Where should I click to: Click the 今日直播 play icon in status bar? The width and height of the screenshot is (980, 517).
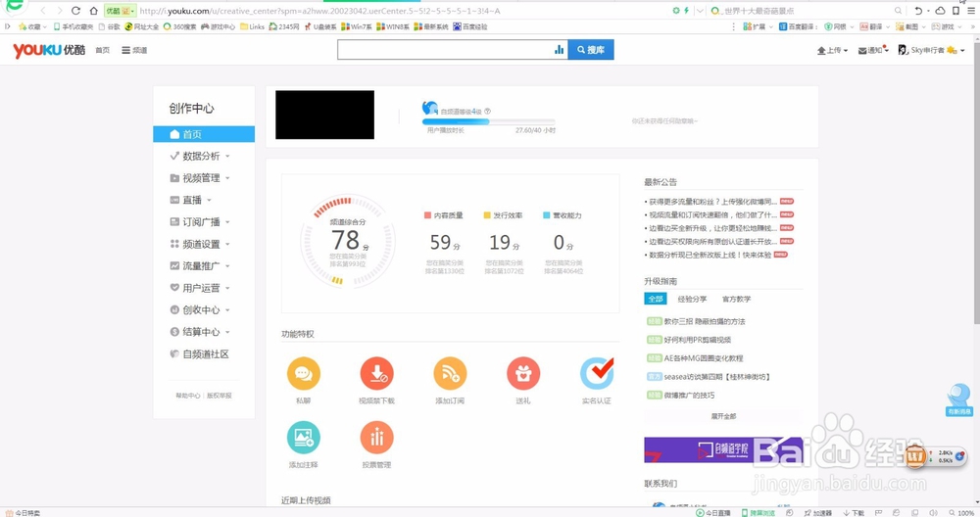pyautogui.click(x=700, y=513)
